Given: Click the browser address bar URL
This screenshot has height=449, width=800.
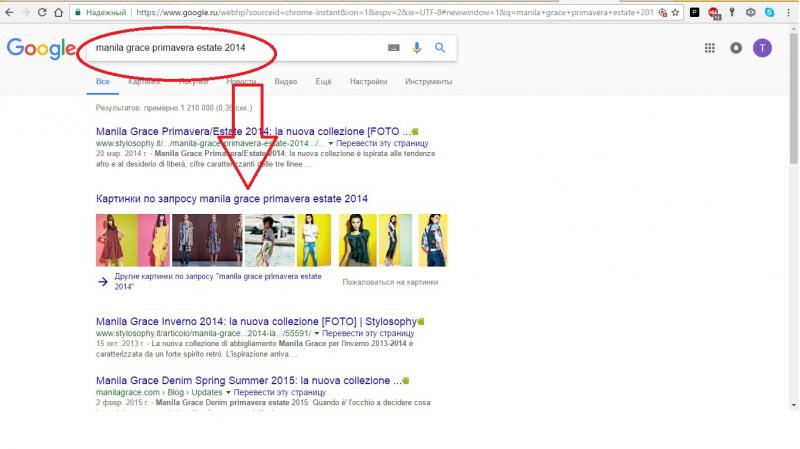Looking at the screenshot, I should 394,13.
